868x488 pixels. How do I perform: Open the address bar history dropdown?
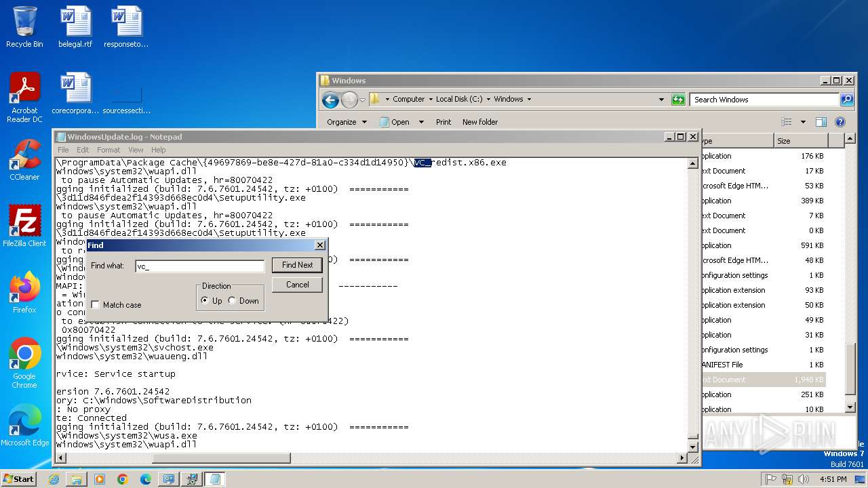click(662, 99)
